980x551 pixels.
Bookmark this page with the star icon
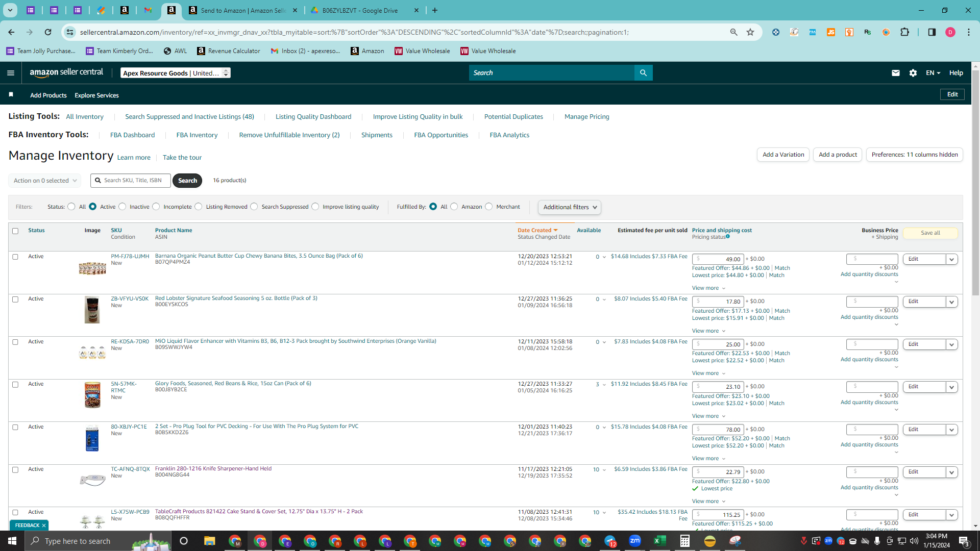[x=750, y=32]
